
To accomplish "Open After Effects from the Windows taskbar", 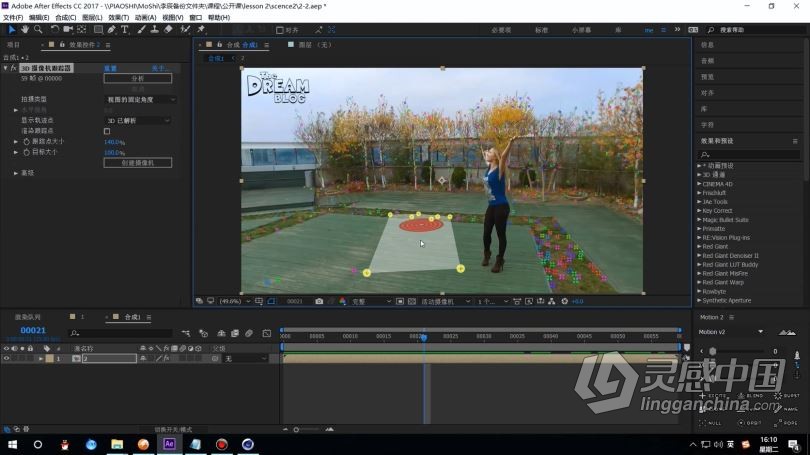I will click(169, 444).
